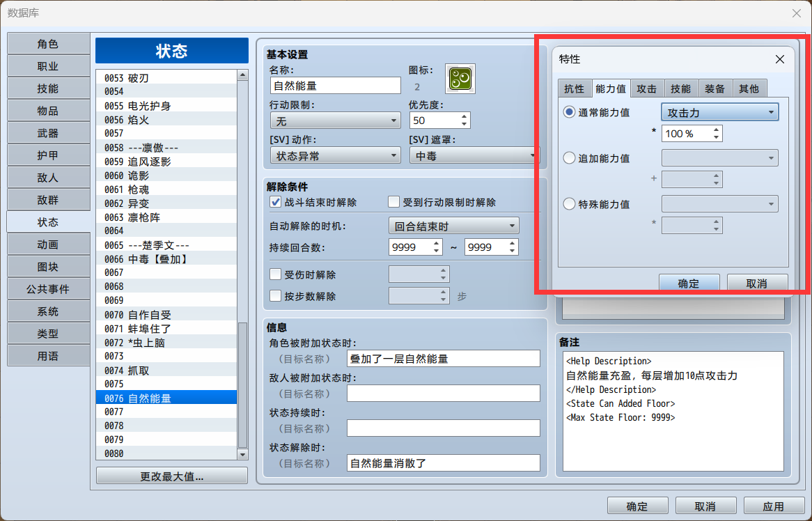The height and width of the screenshot is (521, 812).
Task: Click inside the 备注 note text area
Action: pyautogui.click(x=673, y=411)
